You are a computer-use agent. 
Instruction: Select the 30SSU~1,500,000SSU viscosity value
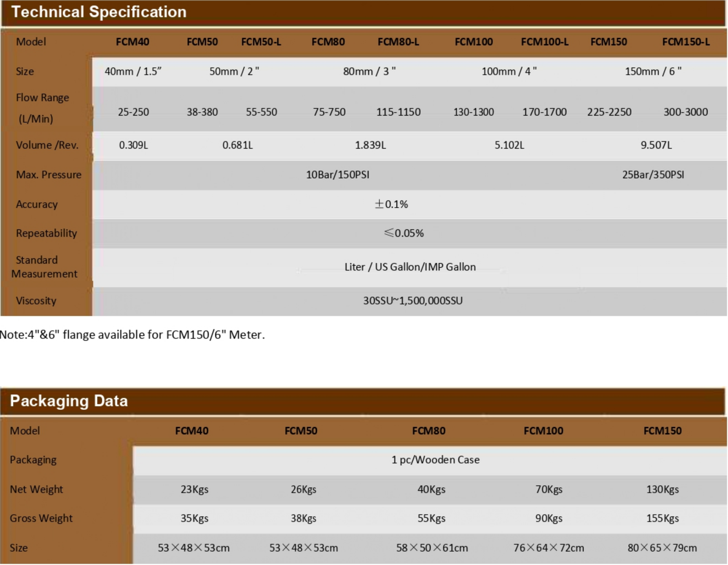[413, 301]
